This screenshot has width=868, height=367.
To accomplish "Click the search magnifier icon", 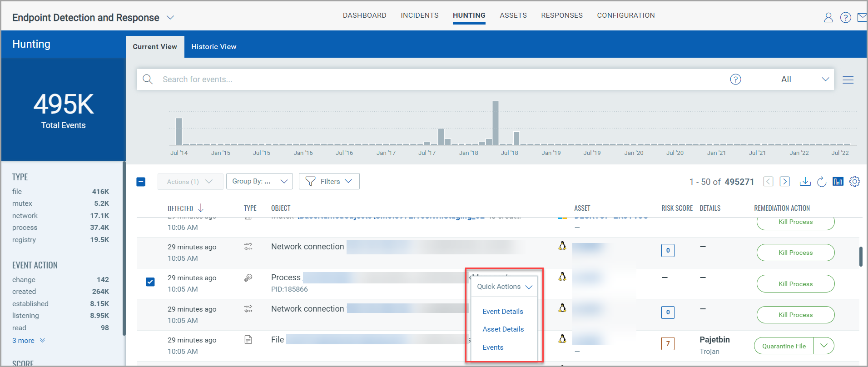I will pos(148,79).
